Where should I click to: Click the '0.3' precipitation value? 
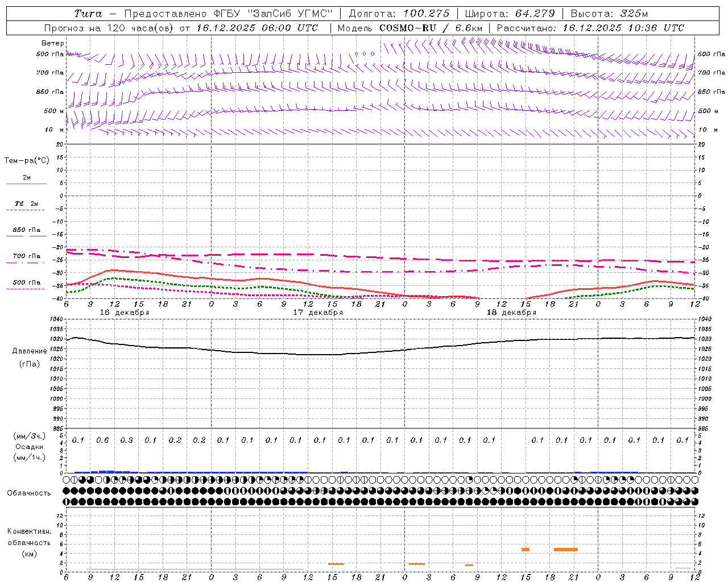pyautogui.click(x=127, y=440)
